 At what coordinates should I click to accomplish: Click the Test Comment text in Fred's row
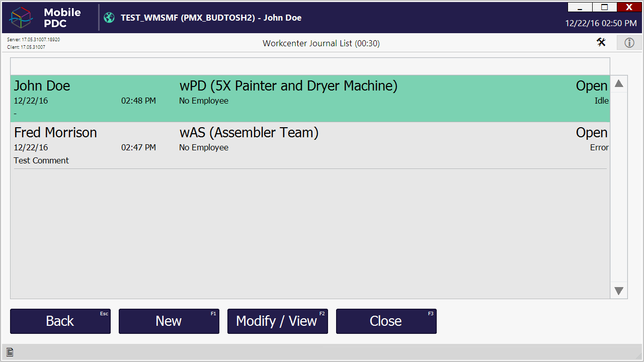(41, 161)
